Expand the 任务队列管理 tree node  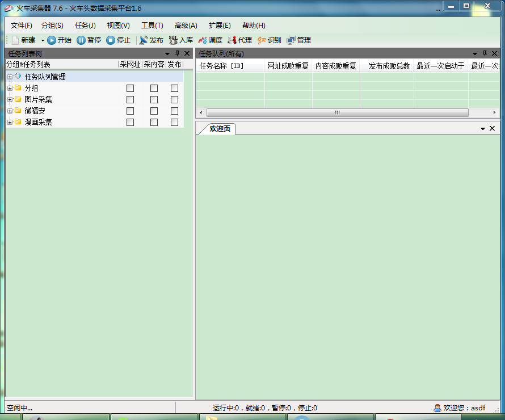tap(9, 77)
